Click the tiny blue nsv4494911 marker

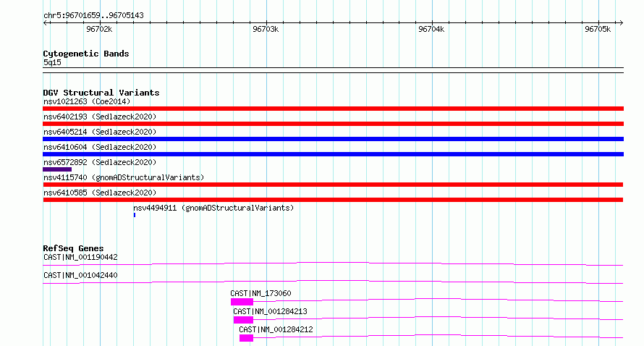[135, 215]
